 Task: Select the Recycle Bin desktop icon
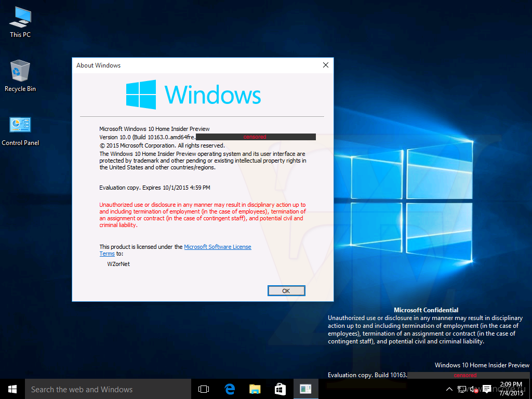coord(20,76)
